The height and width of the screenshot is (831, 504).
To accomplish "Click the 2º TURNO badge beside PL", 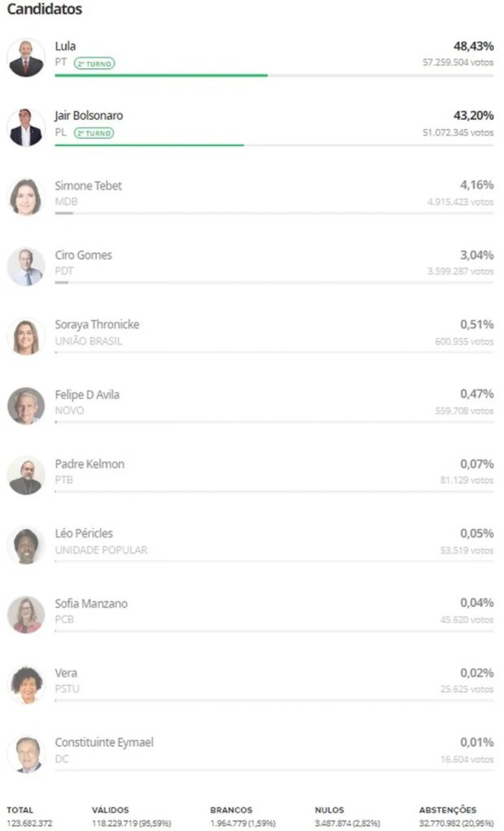I will pyautogui.click(x=94, y=133).
